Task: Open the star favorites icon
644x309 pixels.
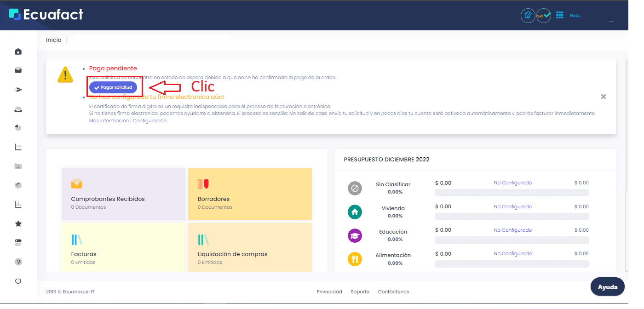Action: coord(18,223)
